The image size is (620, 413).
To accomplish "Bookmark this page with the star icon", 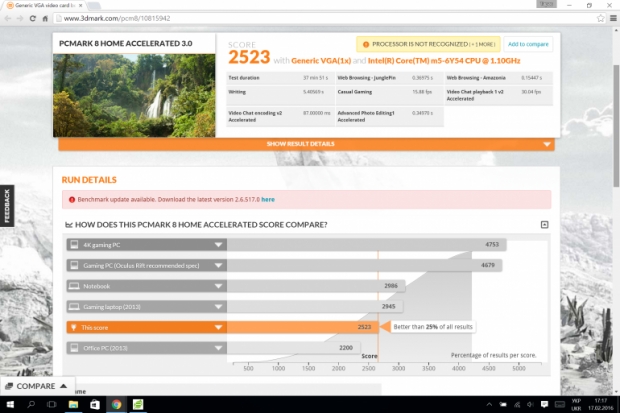I will [x=601, y=18].
